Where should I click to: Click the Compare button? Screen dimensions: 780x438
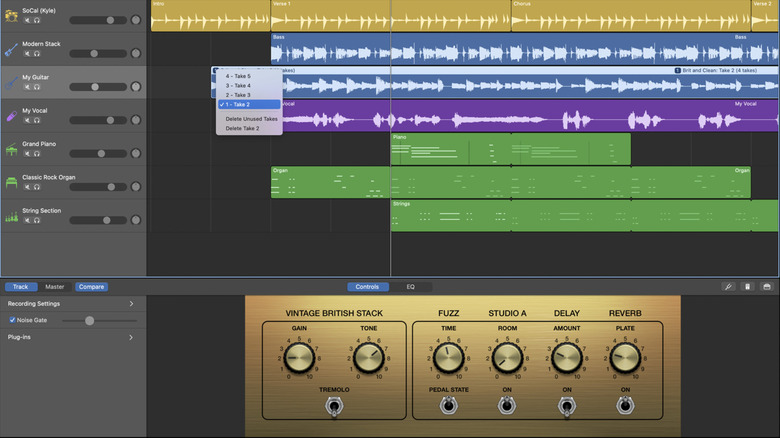pyautogui.click(x=91, y=287)
